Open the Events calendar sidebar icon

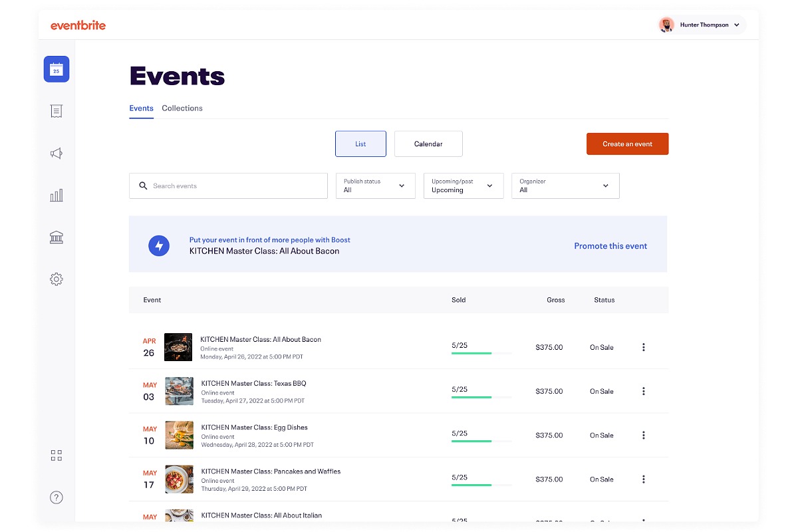coord(57,69)
